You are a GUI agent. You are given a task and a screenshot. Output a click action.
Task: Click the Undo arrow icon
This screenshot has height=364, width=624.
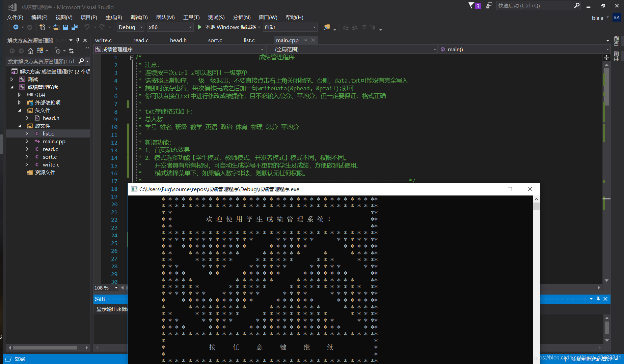tap(87, 27)
